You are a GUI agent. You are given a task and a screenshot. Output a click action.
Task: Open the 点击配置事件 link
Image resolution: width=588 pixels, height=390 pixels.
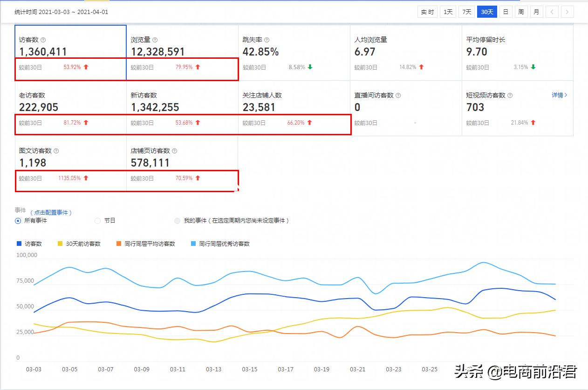[51, 212]
